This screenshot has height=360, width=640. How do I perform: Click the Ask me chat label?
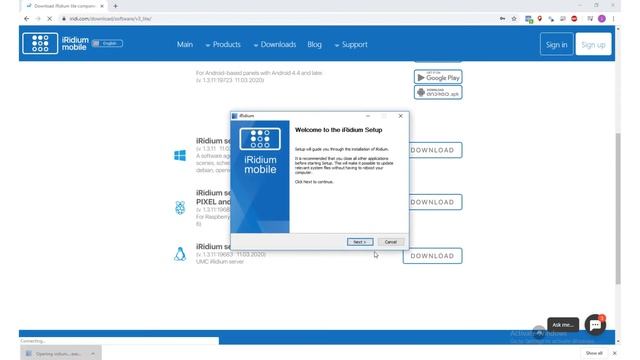click(x=563, y=325)
